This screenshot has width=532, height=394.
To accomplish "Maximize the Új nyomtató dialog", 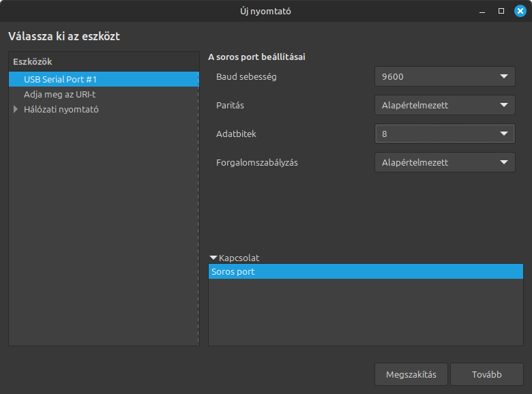I will [501, 11].
